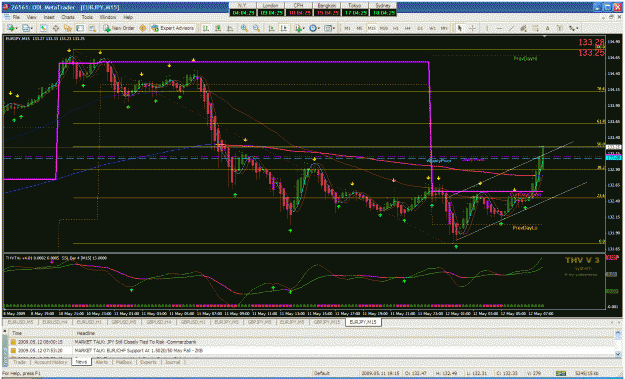Expand the Indicators dropdown arrow
Image resolution: width=625 pixels, height=379 pixels.
pyautogui.click(x=304, y=28)
